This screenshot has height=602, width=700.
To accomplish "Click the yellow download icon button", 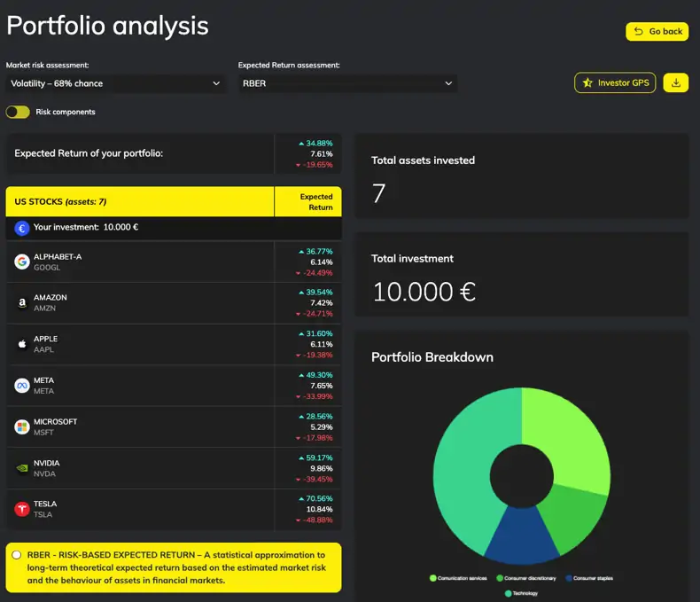I will tap(676, 82).
